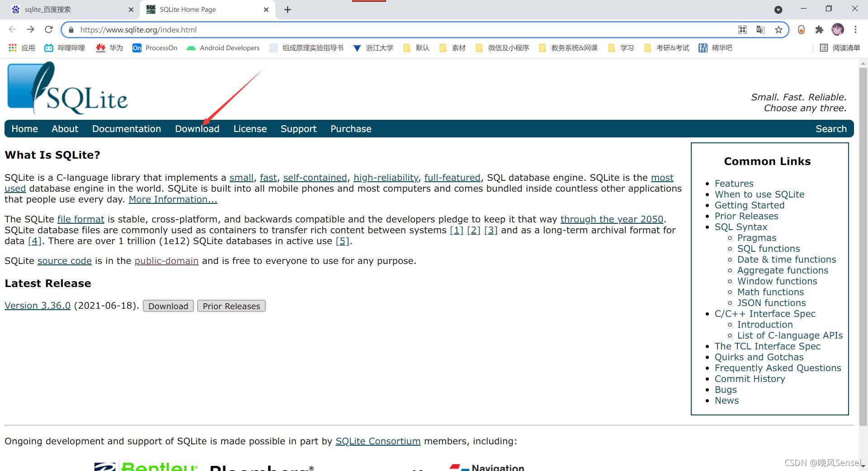Open the high-reliability link
The image size is (868, 471).
[386, 178]
